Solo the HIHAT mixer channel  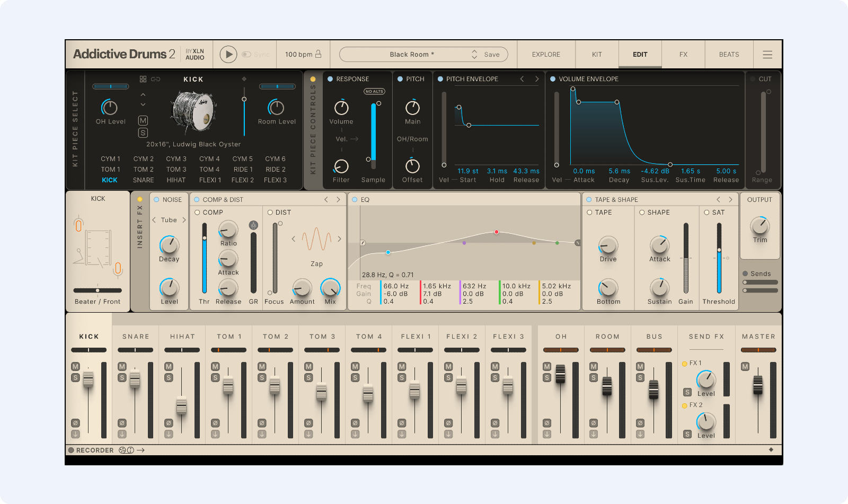[x=169, y=378]
